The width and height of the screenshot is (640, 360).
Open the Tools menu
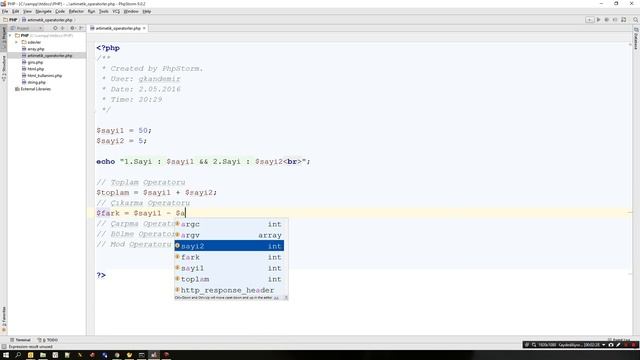coord(104,11)
